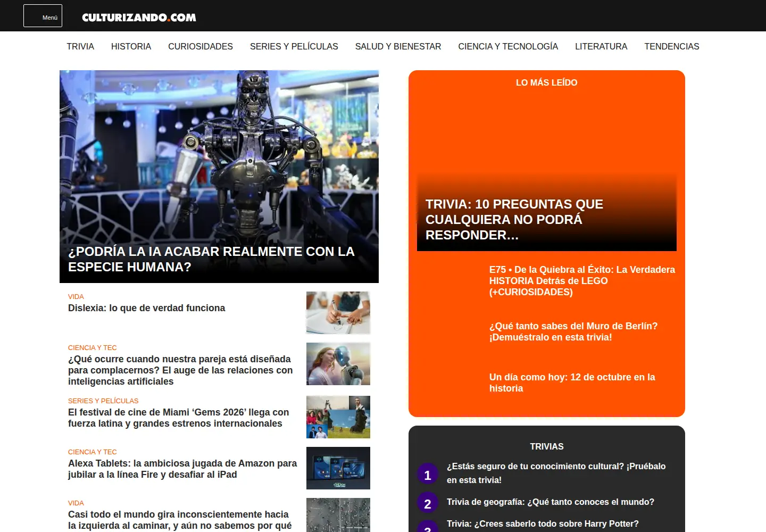Open the TENDENCIAS navigation item
Screen dimensions: 766x532
pos(672,46)
